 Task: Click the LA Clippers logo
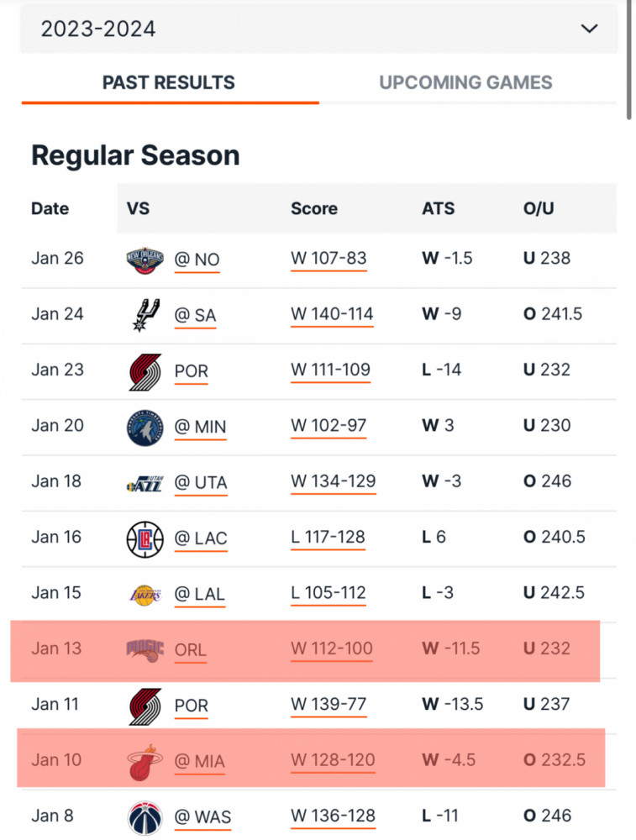pos(145,539)
